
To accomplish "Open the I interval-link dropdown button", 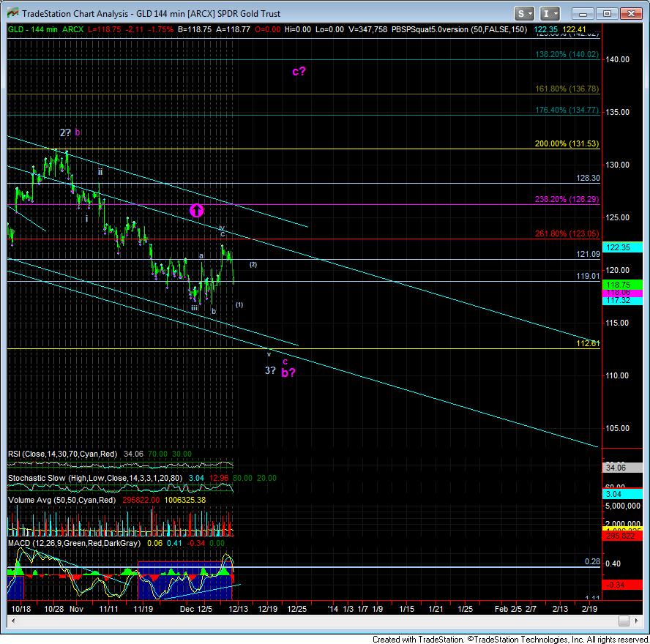I will 550,14.
